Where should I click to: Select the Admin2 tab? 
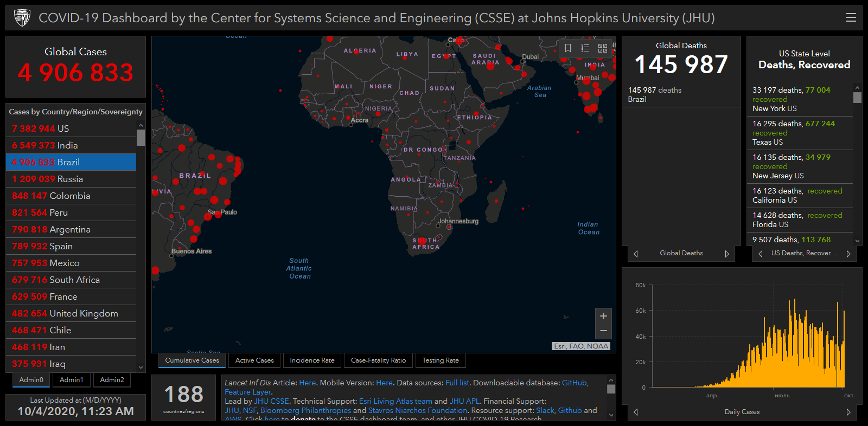112,380
